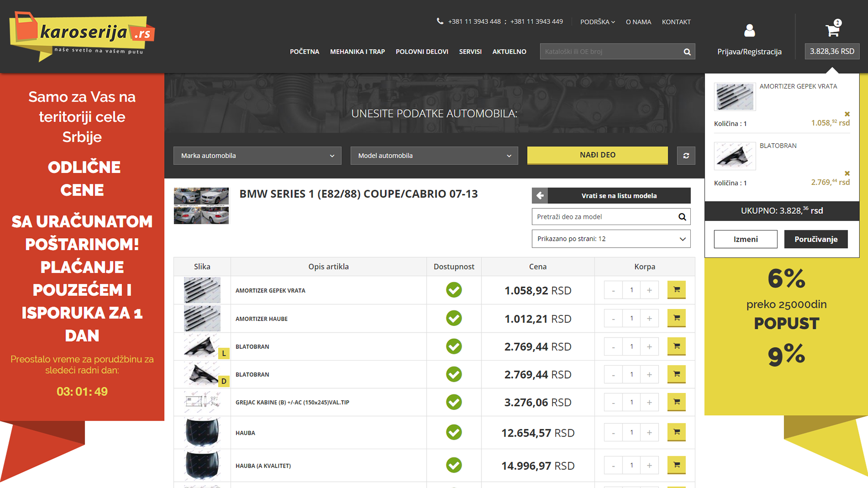Decrease quantity for BLATOBRAN L row
The width and height of the screenshot is (868, 488).
pyautogui.click(x=613, y=347)
